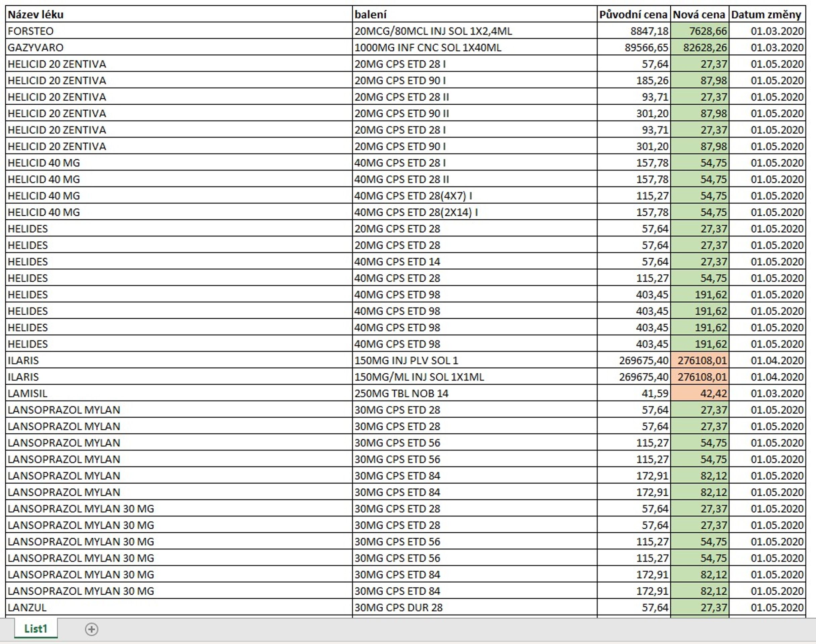Select the packaging cell '20MG CPS ETD 28 II'
Viewport: 816px width, 644px height.
[x=475, y=97]
